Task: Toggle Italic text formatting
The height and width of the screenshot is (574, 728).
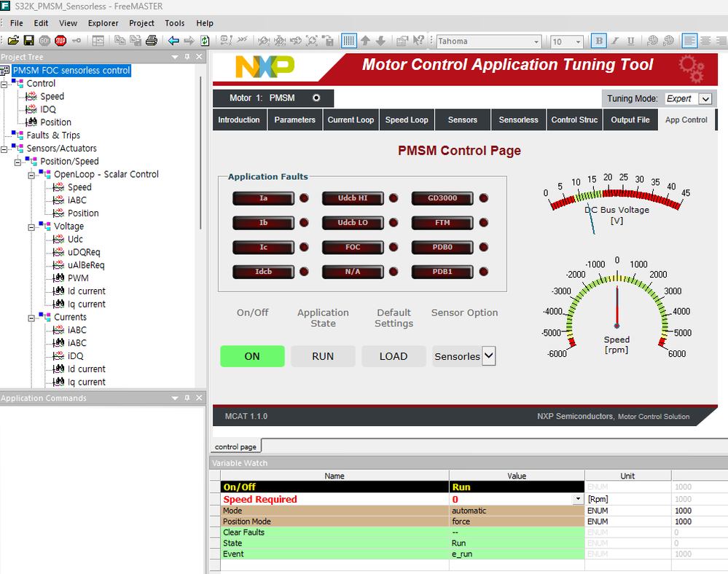Action: [x=615, y=41]
